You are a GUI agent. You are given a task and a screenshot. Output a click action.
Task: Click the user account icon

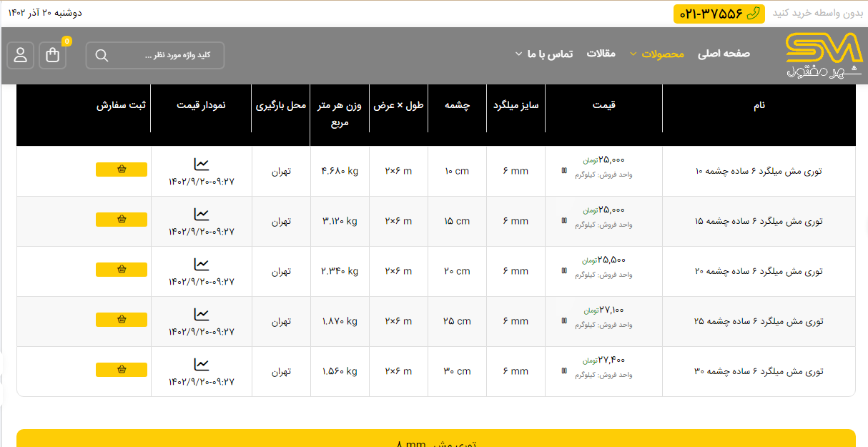21,55
